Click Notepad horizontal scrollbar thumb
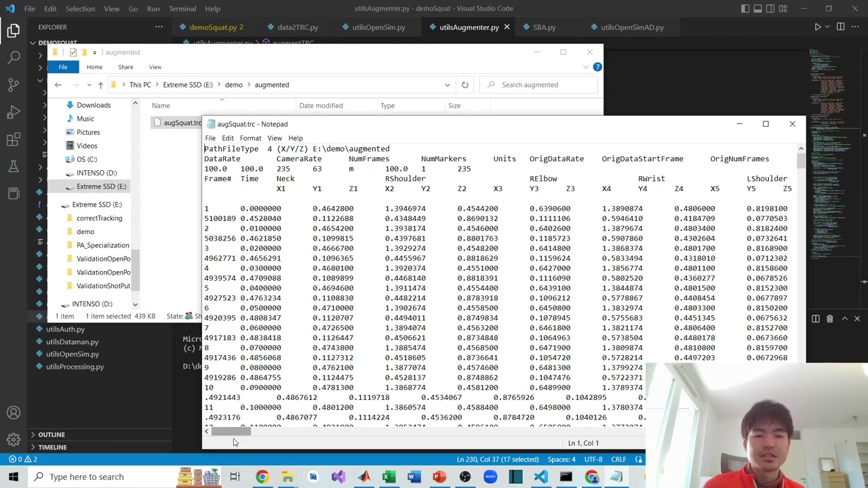Image resolution: width=868 pixels, height=488 pixels. [x=232, y=432]
